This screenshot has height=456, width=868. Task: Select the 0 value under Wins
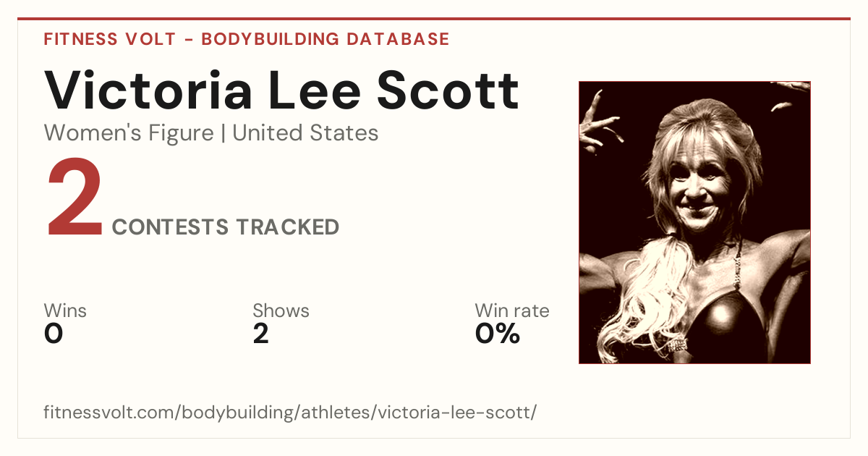click(54, 334)
